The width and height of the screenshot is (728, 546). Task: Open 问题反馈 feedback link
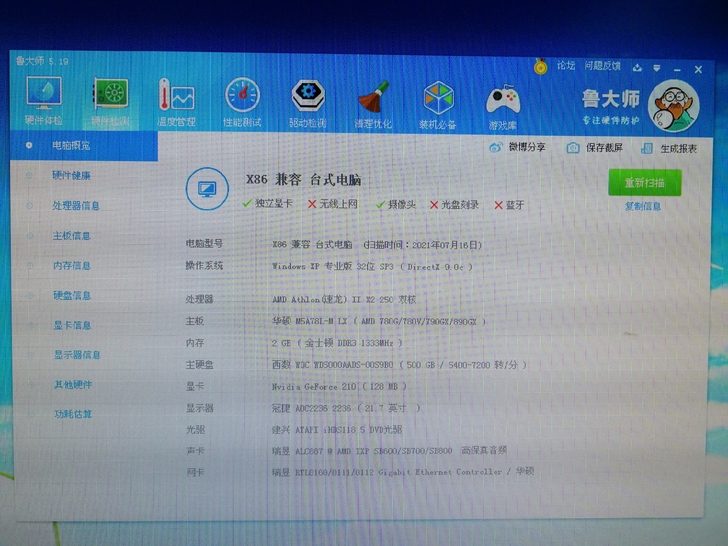[602, 66]
